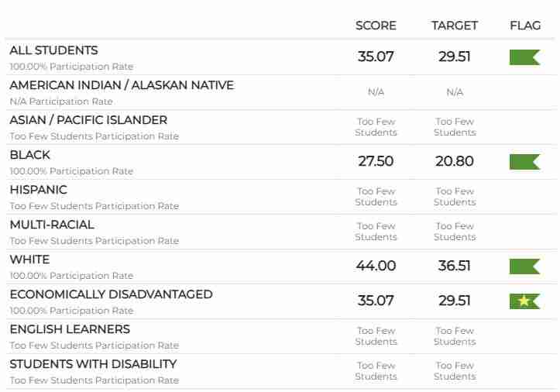Click the MULTI-RACIAL subgroup label
The image size is (560, 392).
(x=52, y=225)
